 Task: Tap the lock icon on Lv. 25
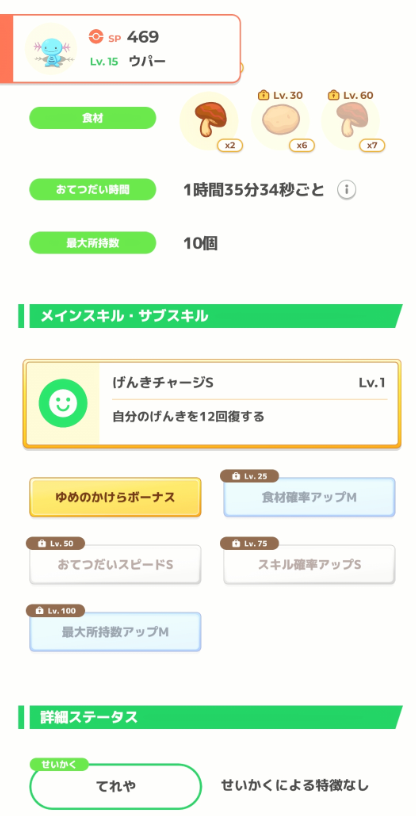pos(235,476)
